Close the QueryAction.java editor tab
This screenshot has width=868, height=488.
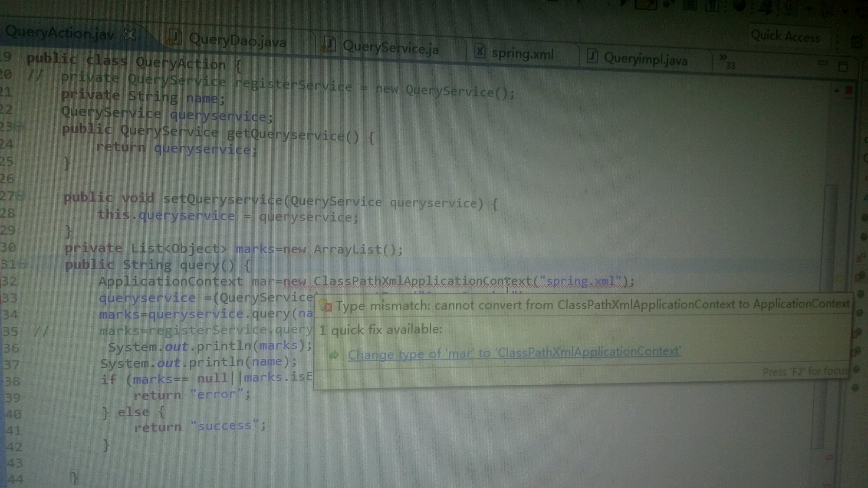(130, 34)
